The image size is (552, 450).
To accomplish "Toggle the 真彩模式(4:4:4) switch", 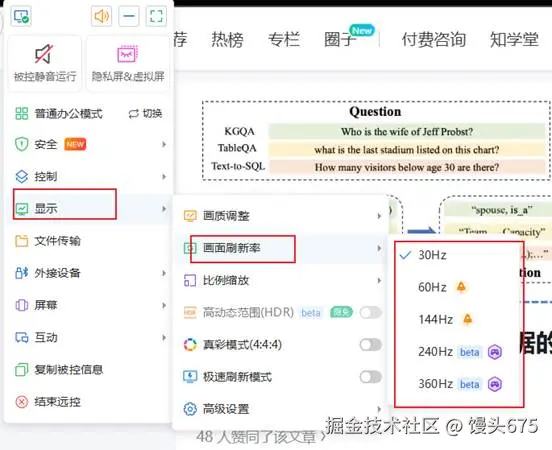I will pos(370,345).
